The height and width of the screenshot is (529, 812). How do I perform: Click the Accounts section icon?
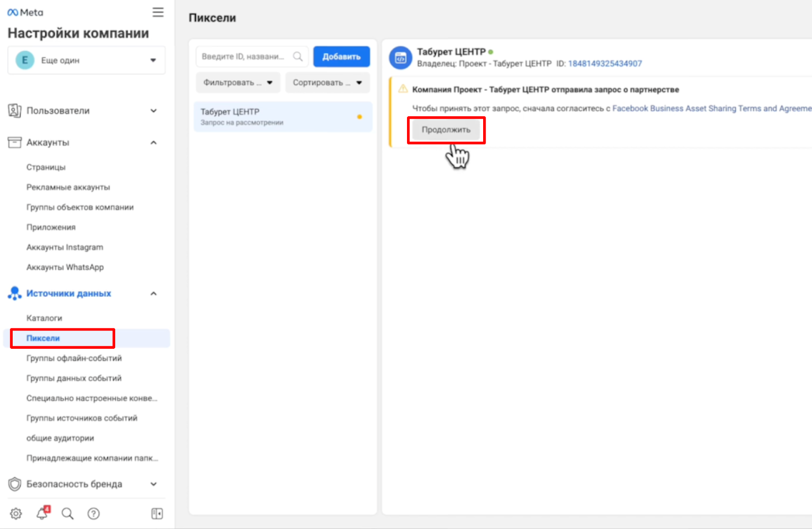(x=15, y=143)
